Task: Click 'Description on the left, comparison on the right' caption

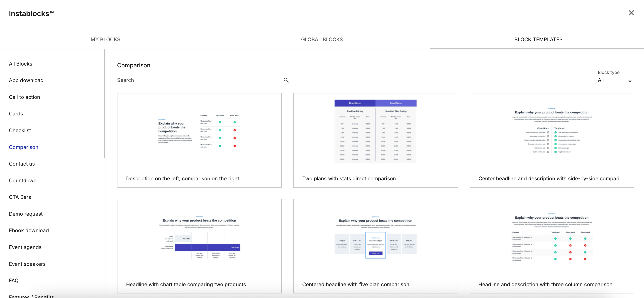Action: click(x=183, y=178)
